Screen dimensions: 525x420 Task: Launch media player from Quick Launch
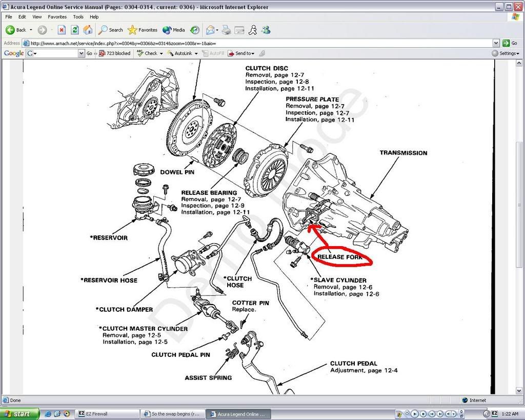(x=66, y=414)
